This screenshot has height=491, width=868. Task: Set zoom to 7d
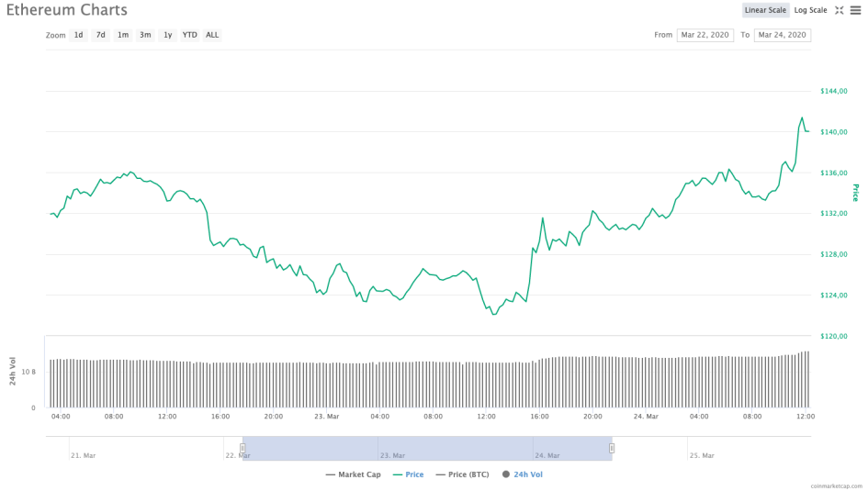tap(101, 35)
